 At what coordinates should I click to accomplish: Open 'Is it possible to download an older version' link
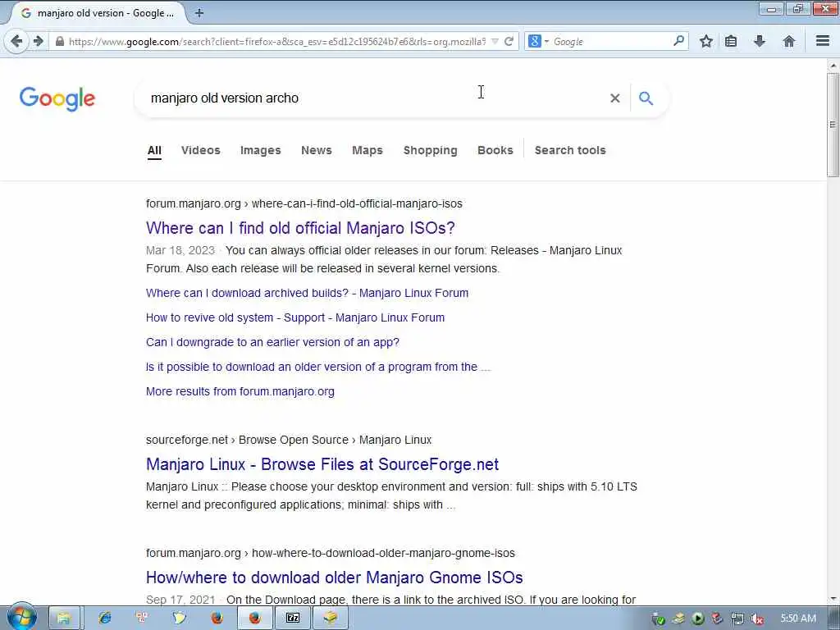tap(318, 367)
